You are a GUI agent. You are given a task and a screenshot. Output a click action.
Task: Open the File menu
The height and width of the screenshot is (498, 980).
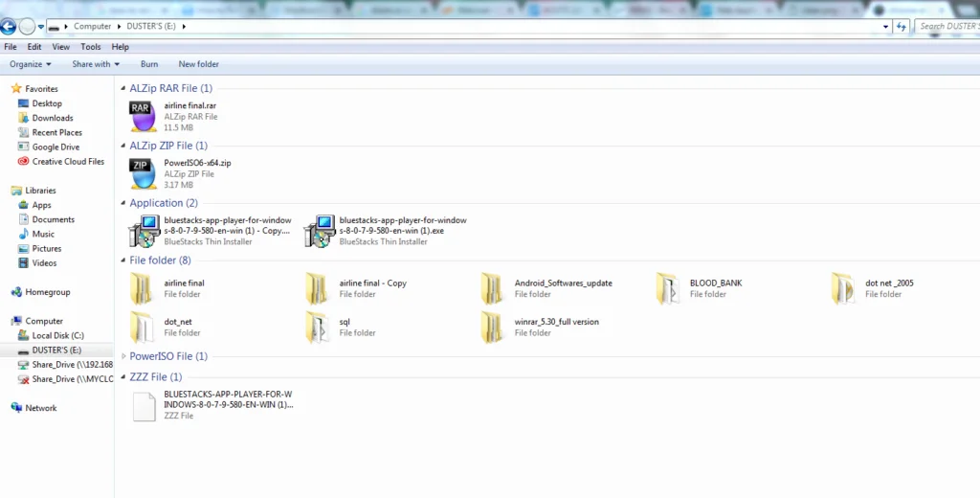coord(11,47)
